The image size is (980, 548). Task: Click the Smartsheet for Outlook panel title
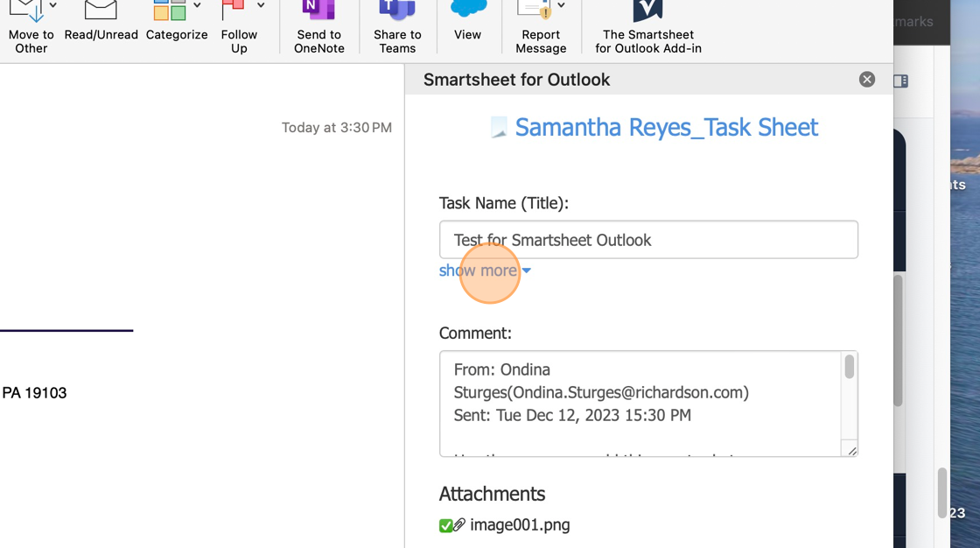tap(516, 80)
